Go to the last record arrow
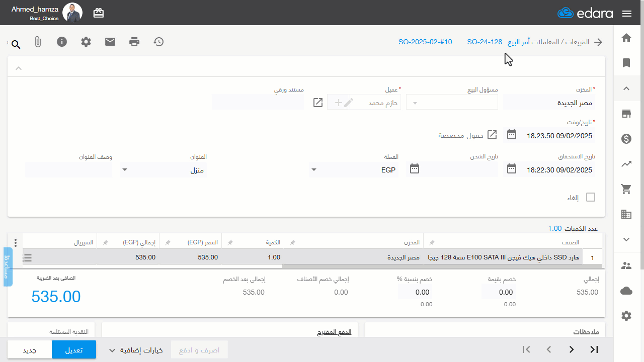Image resolution: width=644 pixels, height=362 pixels. click(x=594, y=349)
